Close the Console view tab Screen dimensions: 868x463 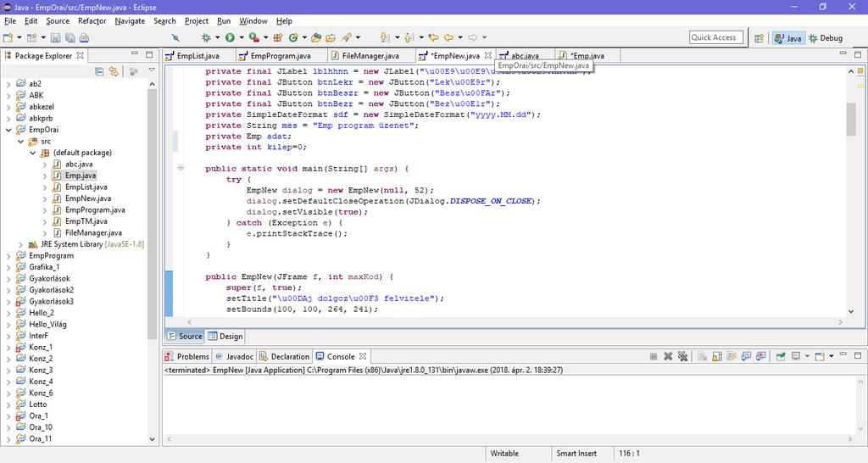coord(363,356)
